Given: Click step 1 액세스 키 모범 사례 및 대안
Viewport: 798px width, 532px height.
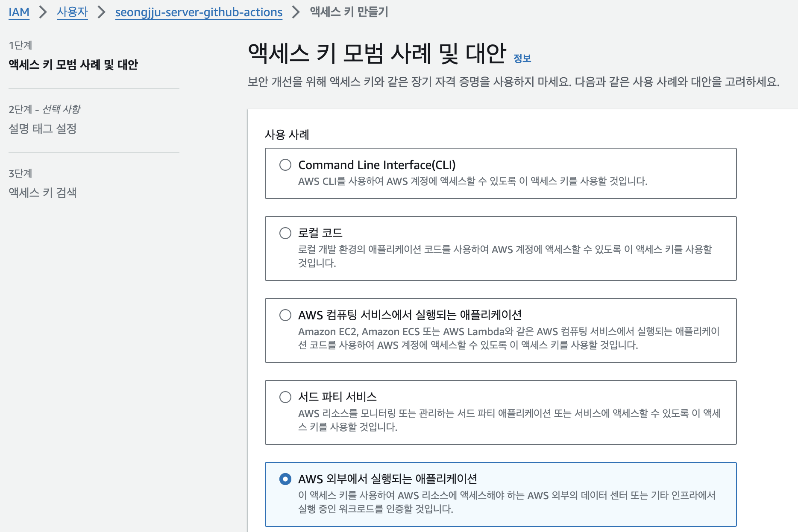Looking at the screenshot, I should [x=73, y=64].
